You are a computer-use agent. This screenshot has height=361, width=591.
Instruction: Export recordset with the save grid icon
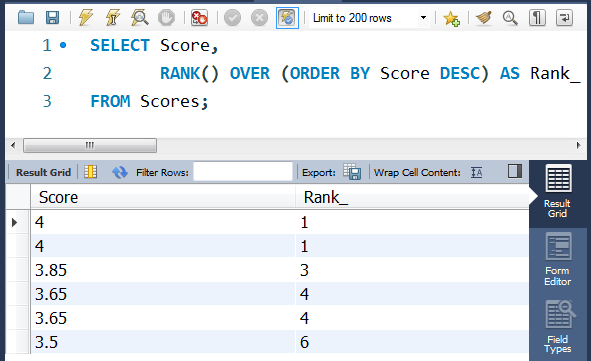pos(352,172)
